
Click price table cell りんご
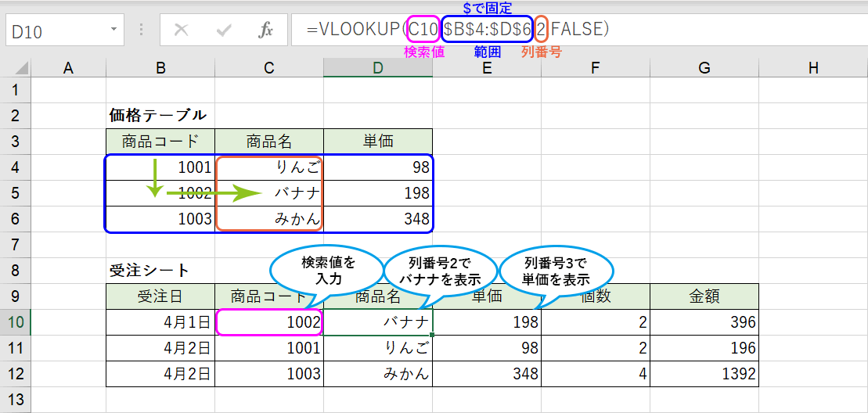[269, 167]
